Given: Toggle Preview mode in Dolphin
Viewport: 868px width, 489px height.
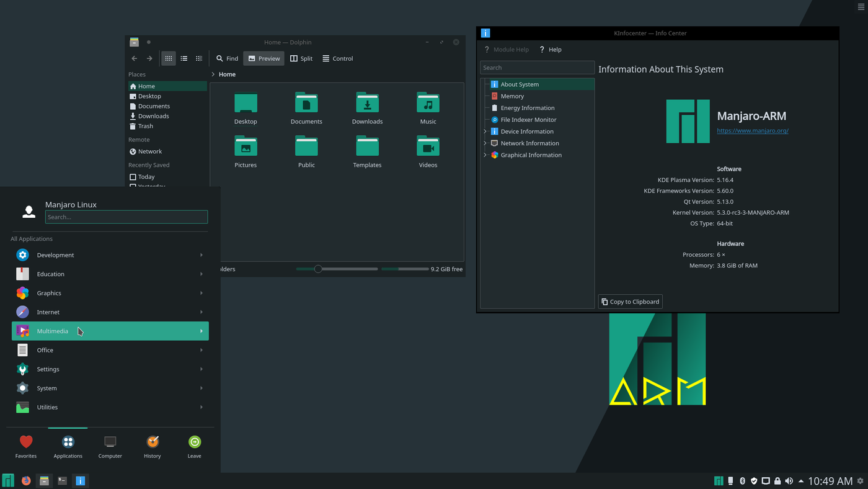Looking at the screenshot, I should pos(263,58).
